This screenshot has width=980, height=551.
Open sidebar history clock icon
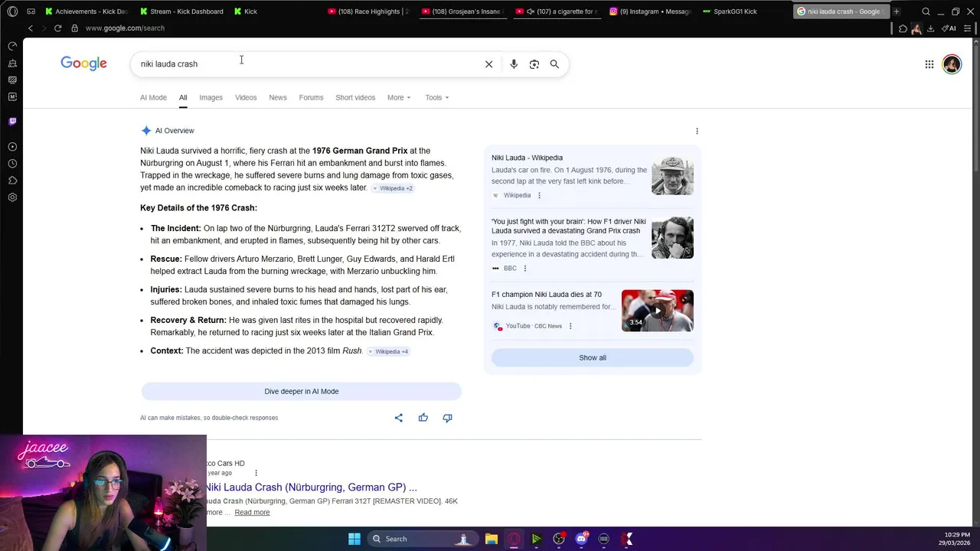pos(12,164)
